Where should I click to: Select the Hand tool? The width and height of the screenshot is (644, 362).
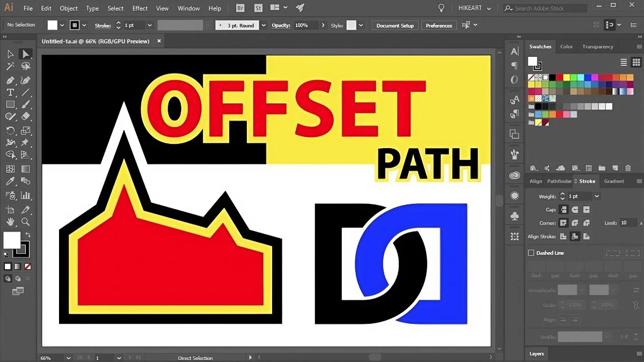click(10, 222)
